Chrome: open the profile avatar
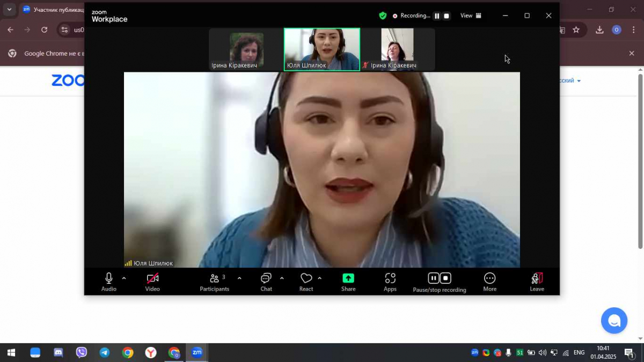 pos(617,30)
